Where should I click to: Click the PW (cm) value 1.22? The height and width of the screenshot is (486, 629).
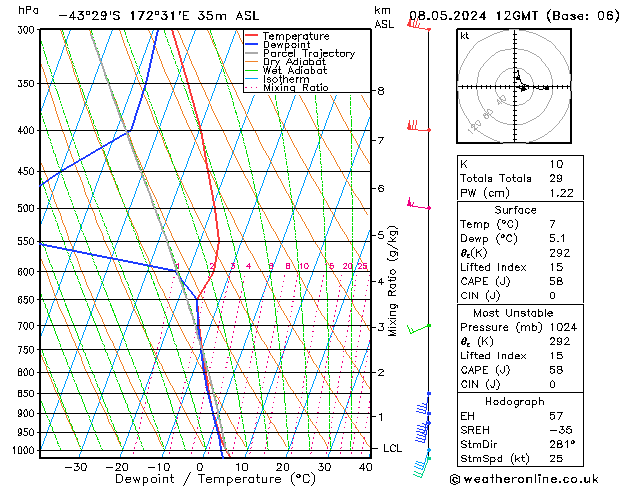[562, 193]
